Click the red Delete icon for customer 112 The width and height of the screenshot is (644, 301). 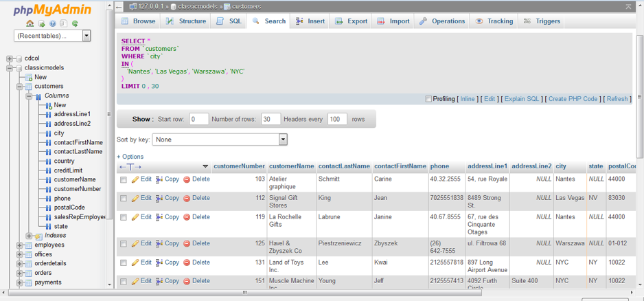coord(186,198)
